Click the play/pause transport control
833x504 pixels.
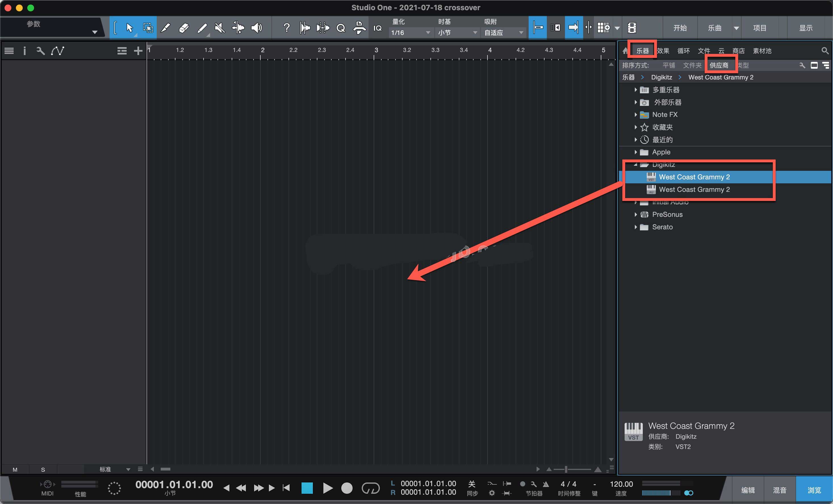(328, 488)
